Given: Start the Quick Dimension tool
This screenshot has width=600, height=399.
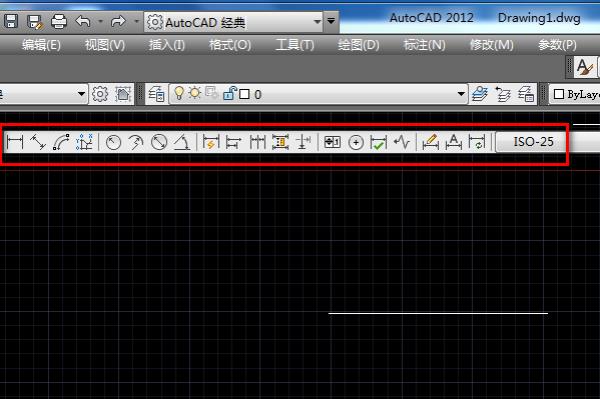Looking at the screenshot, I should click(x=211, y=142).
